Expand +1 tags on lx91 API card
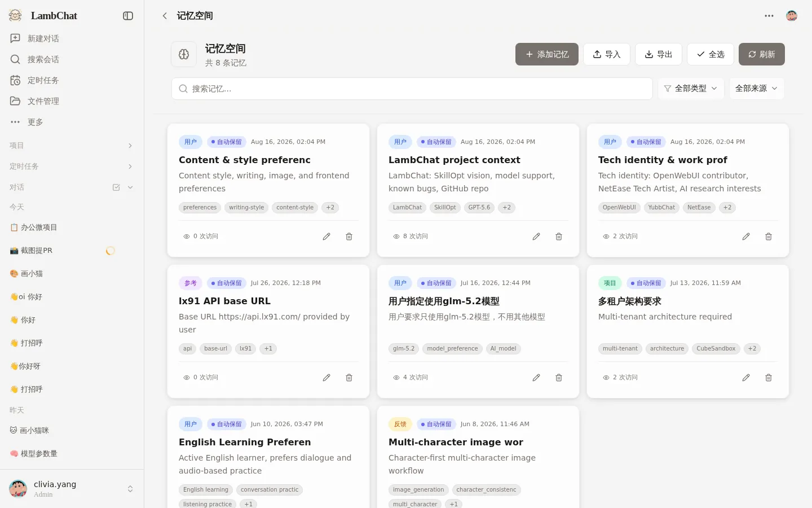This screenshot has height=508, width=812. (268, 349)
